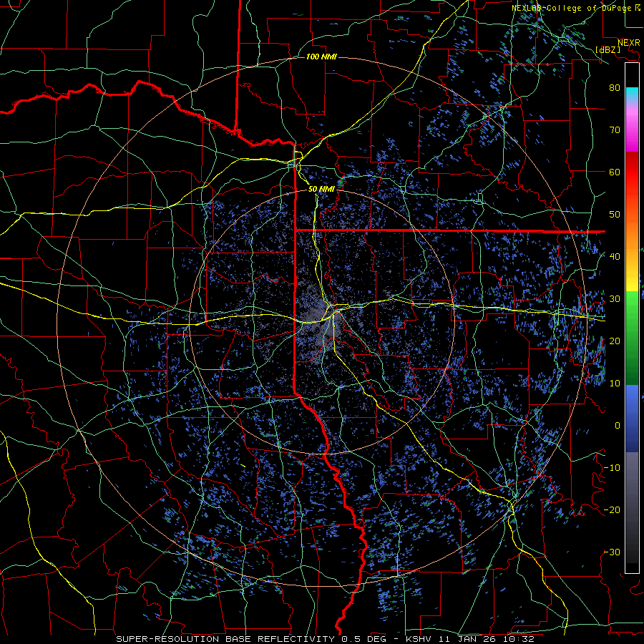
Task: Click the 30 value on the dBZ scale
Action: tap(615, 298)
